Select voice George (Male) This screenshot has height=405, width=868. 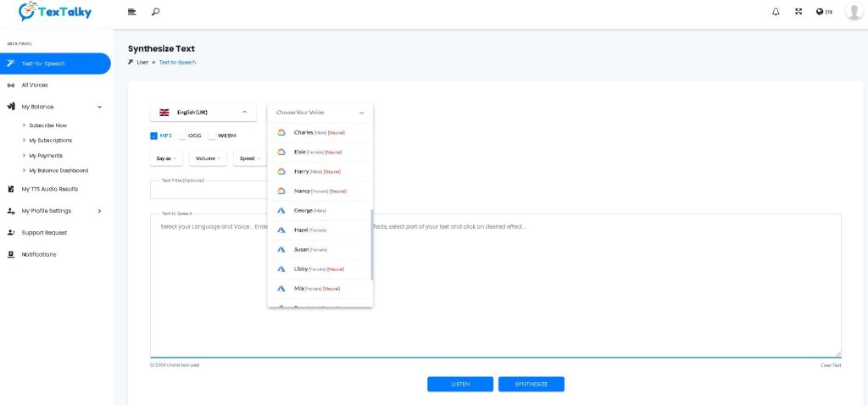320,211
